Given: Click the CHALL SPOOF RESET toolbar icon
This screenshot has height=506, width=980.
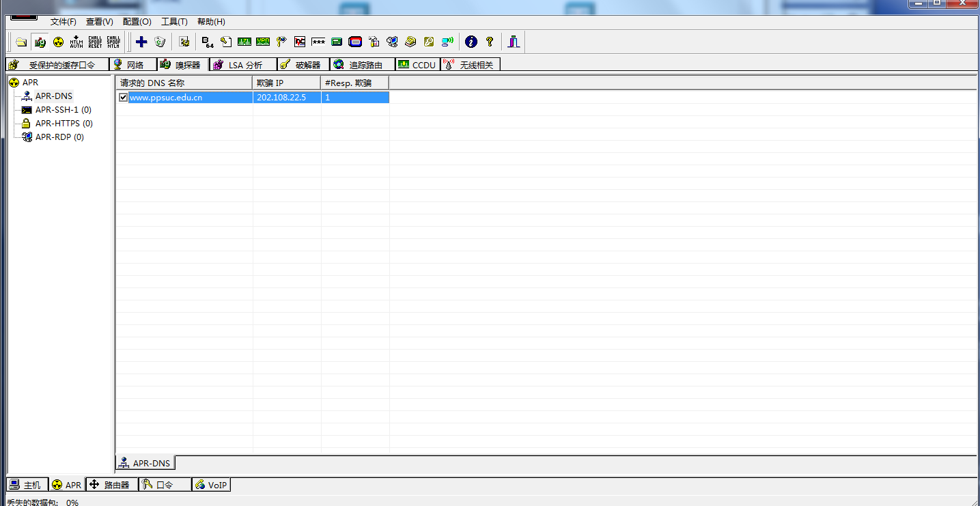Looking at the screenshot, I should click(95, 42).
